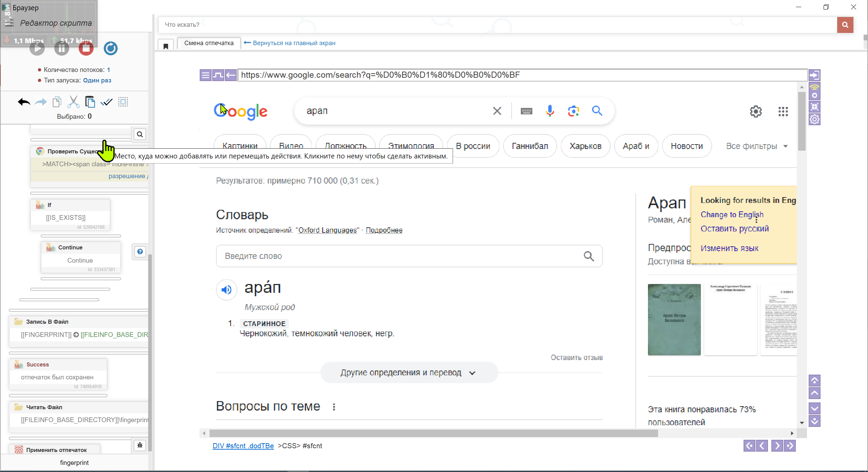Click the scissors cut icon

73,102
